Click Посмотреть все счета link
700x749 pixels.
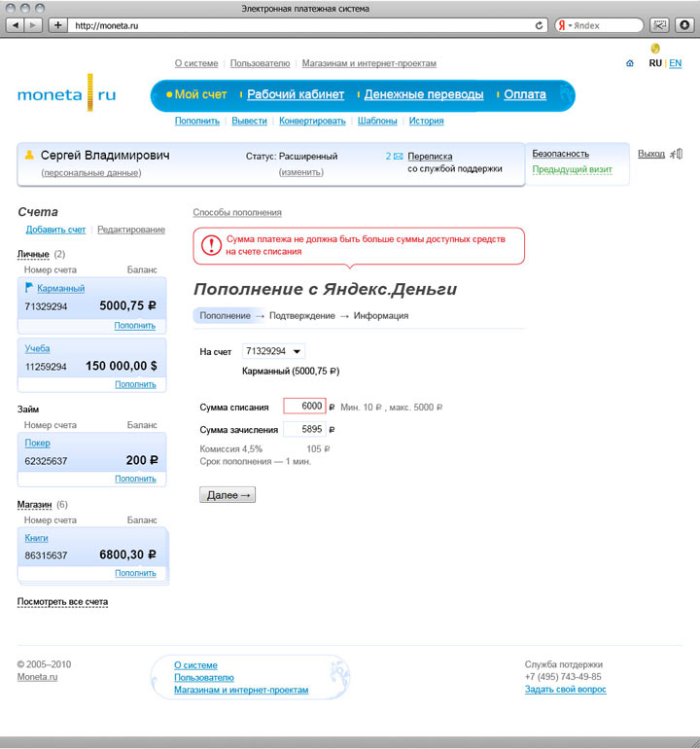[x=62, y=602]
